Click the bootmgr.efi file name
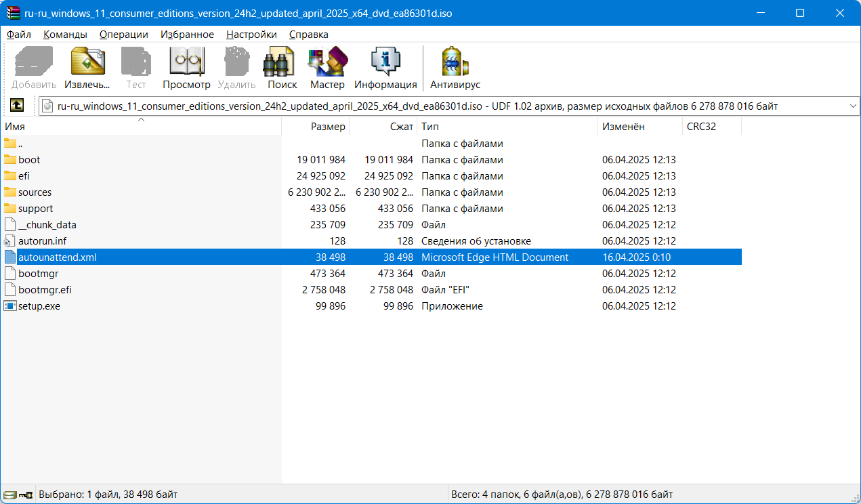This screenshot has width=861, height=504. (45, 290)
